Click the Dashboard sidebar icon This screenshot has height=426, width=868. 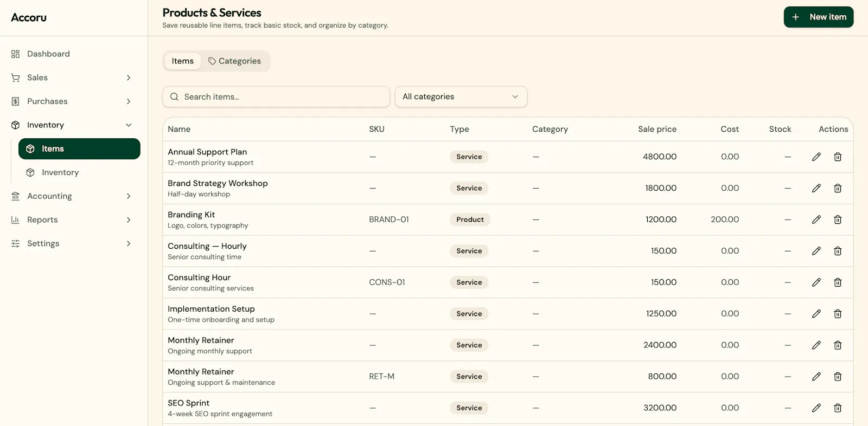tap(15, 54)
